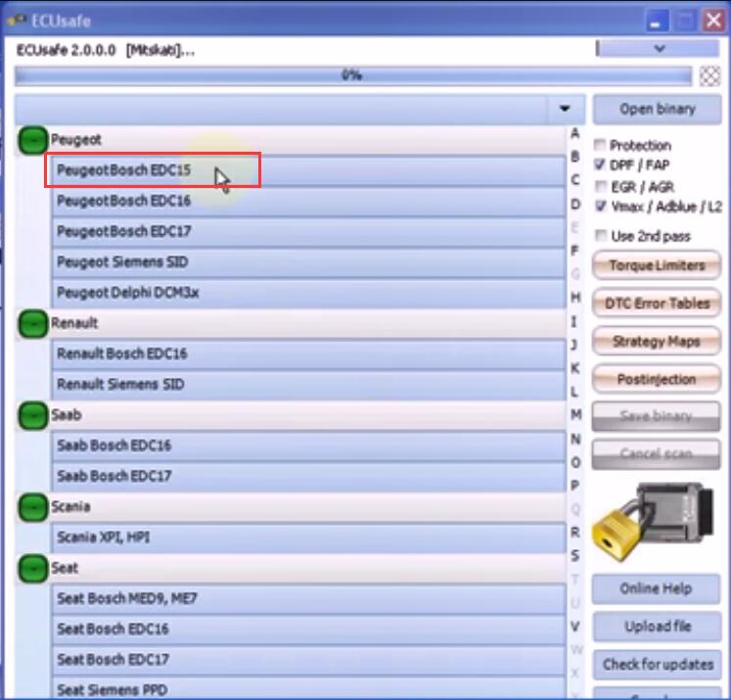
Task: Uncheck Vmax / Adblue / L2 option
Action: click(601, 206)
